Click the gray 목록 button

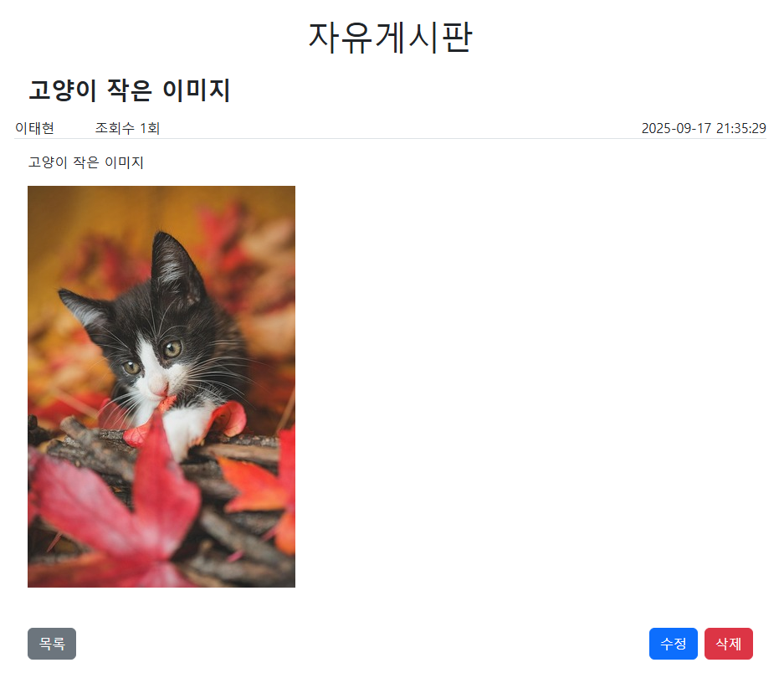(52, 644)
